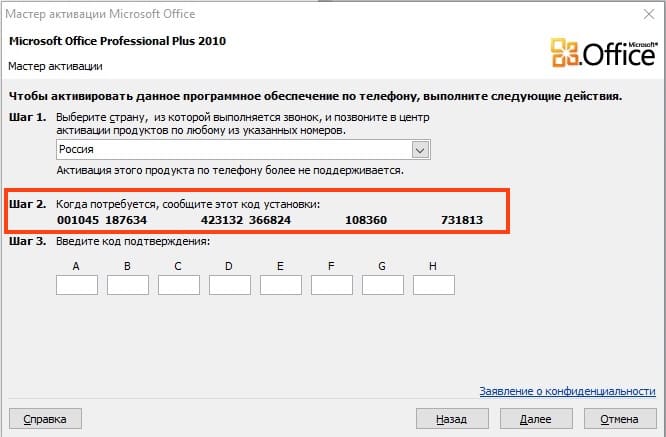
Task: Click the Шаг 1 label
Action: point(28,117)
